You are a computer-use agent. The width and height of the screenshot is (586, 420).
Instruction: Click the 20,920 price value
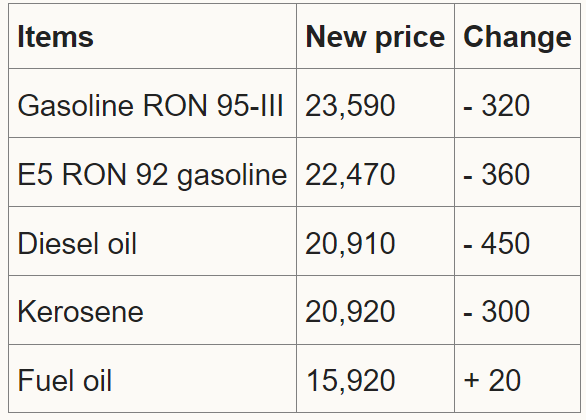point(350,313)
